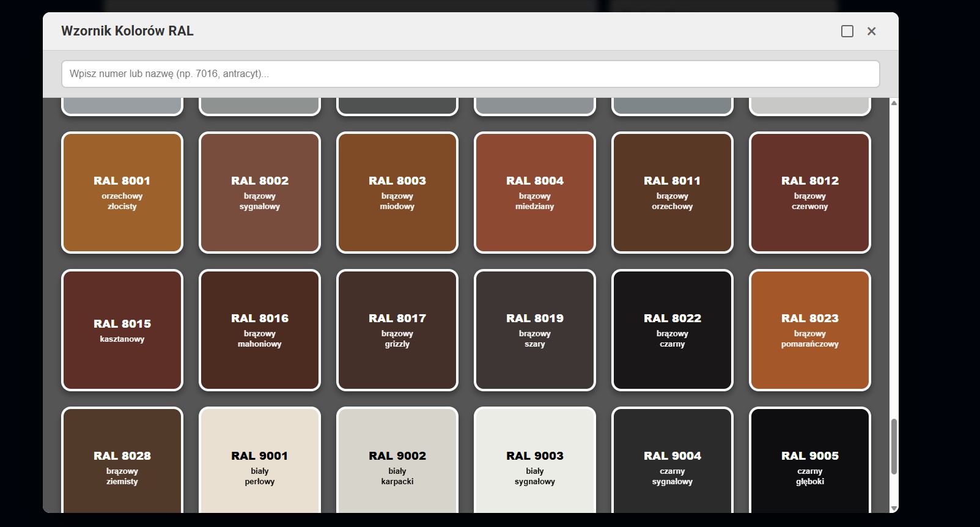
Task: Close the Wzornik Kolorów RAL dialog
Action: pos(871,31)
